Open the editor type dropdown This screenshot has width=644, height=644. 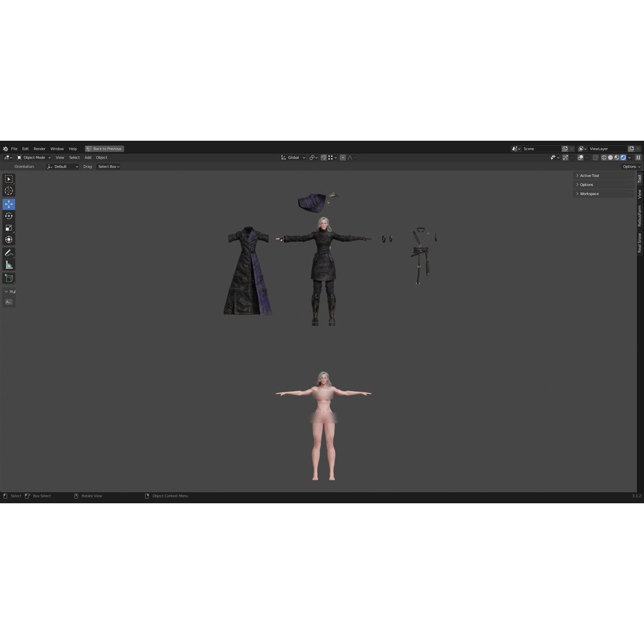click(x=8, y=157)
